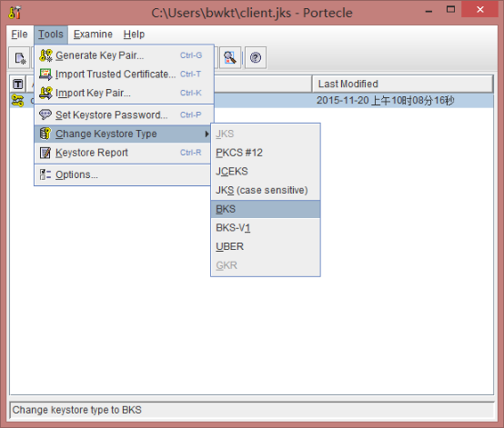The image size is (504, 428).
Task: Choose Import Key Pair... entry
Action: (124, 93)
